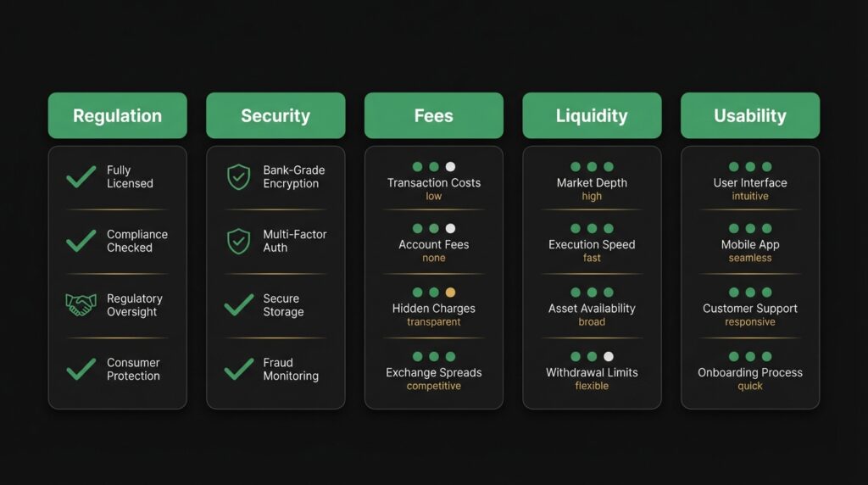Click the Market Depth label
This screenshot has height=485, width=868.
(x=592, y=183)
